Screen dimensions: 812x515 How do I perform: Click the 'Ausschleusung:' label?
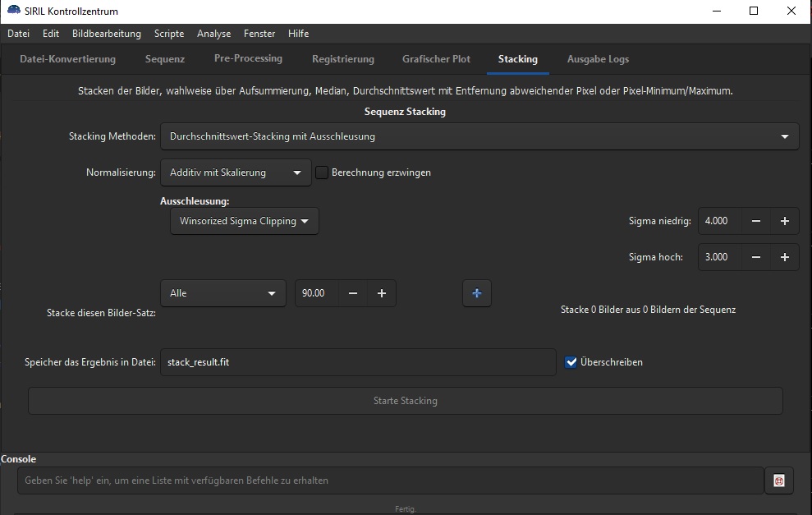195,201
